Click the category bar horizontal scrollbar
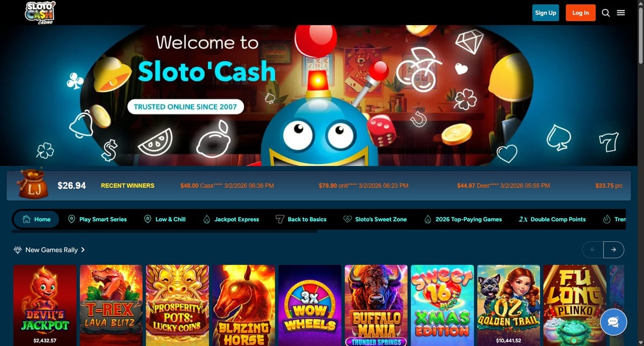The image size is (644, 346). 164,232
